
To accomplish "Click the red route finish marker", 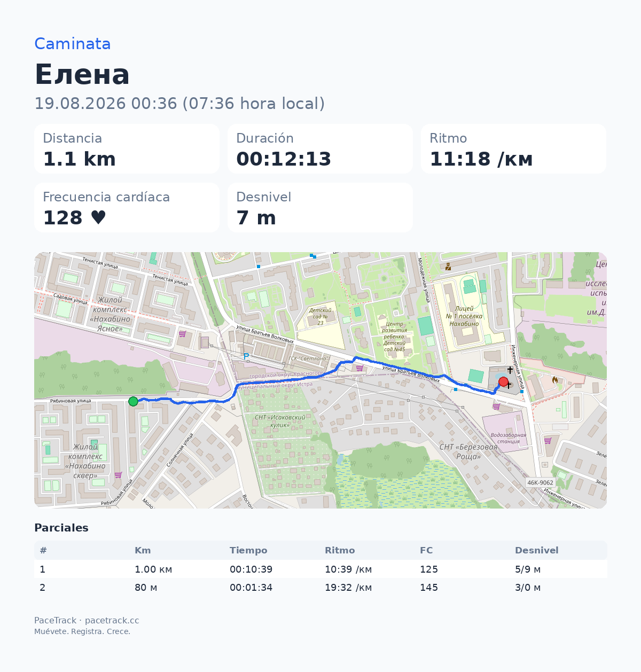I will pyautogui.click(x=503, y=381).
